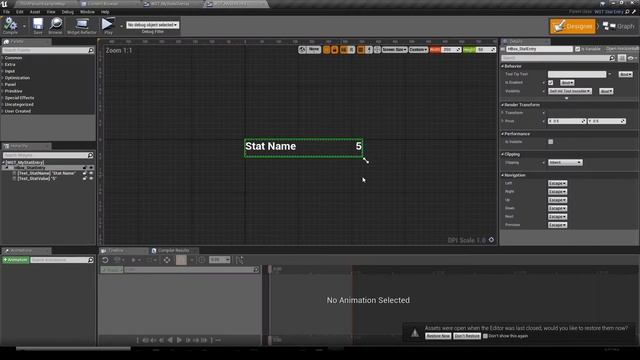The image size is (640, 360).
Task: Toggle lock icon of HBox_StatEntry row
Action: tap(85, 168)
